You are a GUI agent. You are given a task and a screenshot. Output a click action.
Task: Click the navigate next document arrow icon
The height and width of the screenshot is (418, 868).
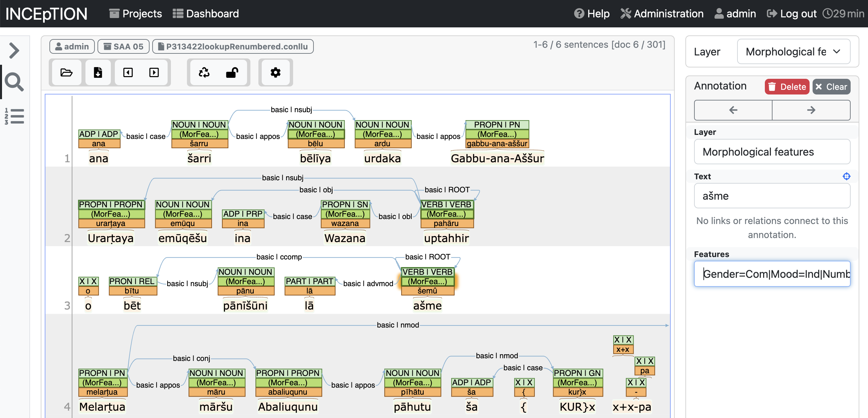point(155,72)
